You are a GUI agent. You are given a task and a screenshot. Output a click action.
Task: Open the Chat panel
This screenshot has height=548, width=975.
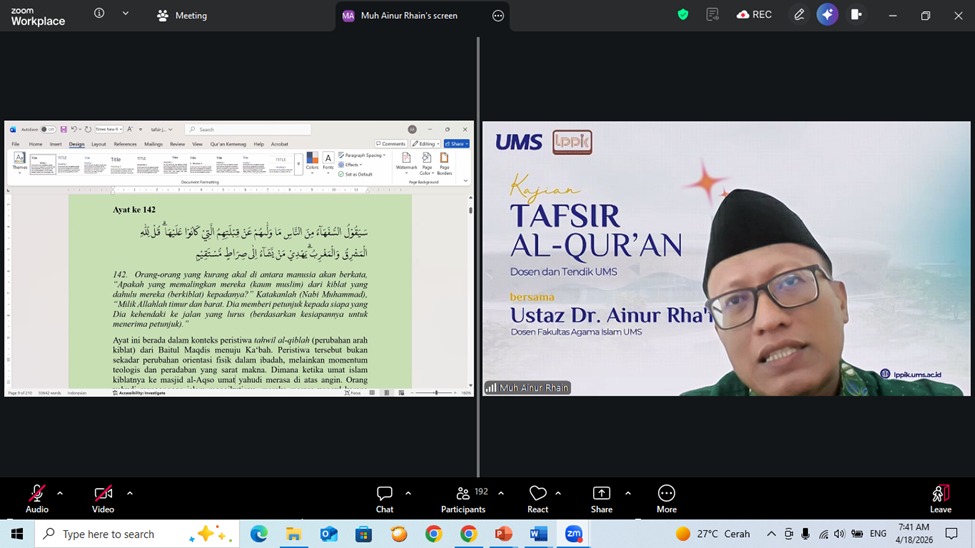[384, 499]
